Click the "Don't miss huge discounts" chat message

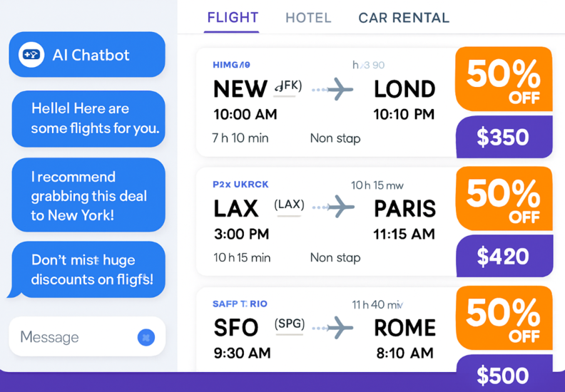click(88, 269)
